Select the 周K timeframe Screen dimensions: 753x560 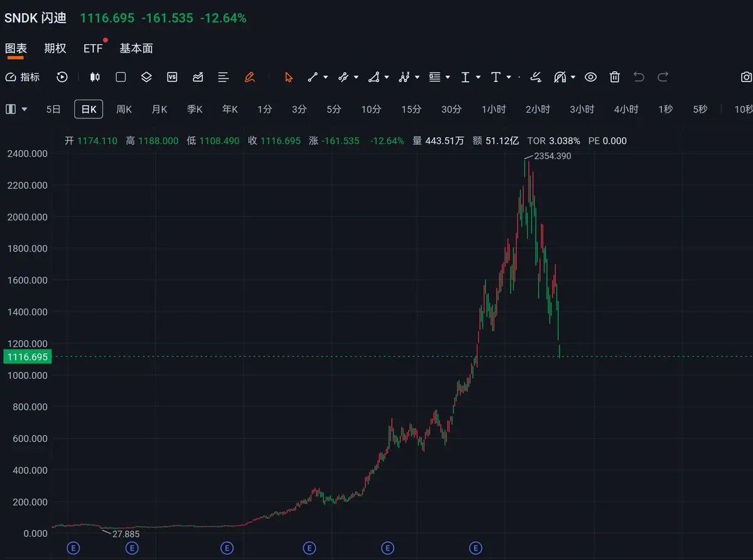coord(124,109)
